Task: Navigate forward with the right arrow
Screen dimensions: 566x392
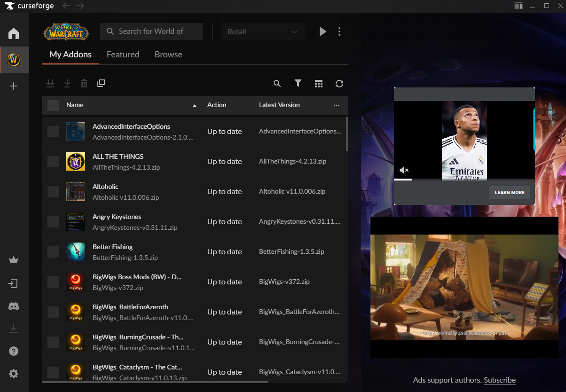Action: [x=80, y=6]
